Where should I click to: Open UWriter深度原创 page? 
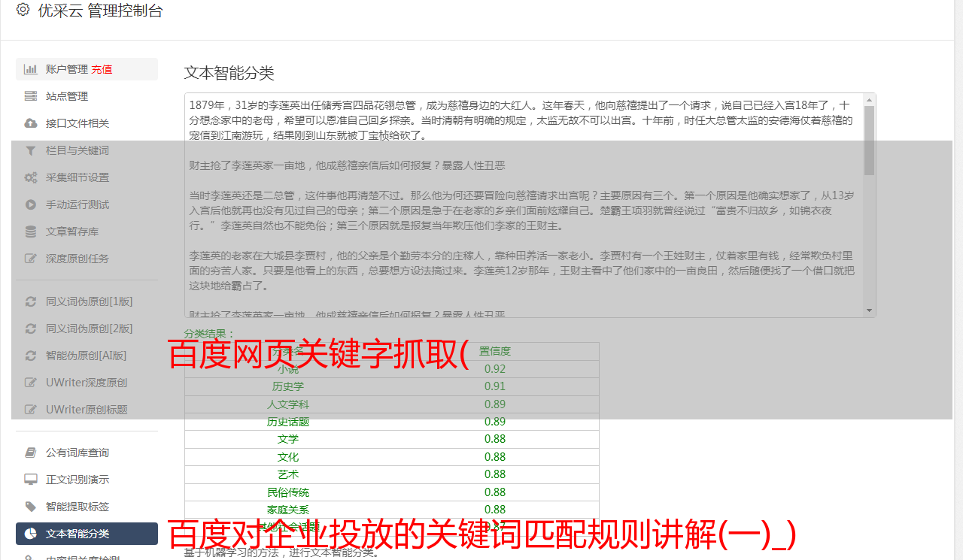(x=87, y=383)
